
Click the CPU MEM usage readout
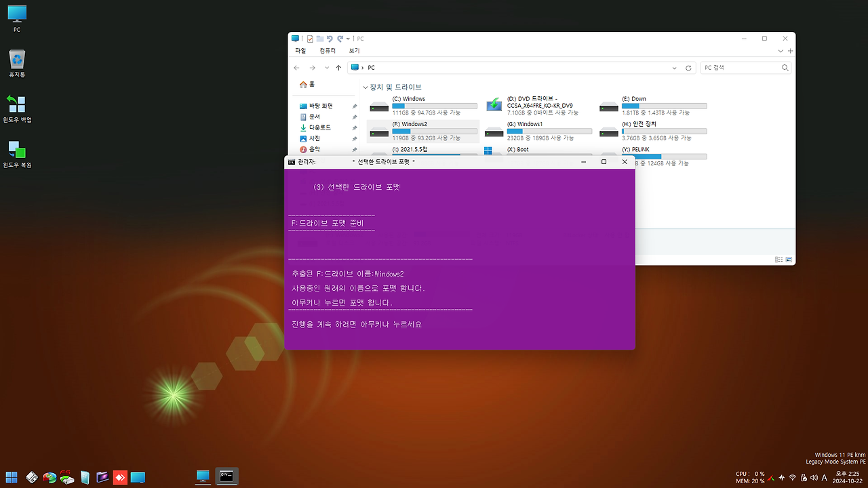pos(749,478)
